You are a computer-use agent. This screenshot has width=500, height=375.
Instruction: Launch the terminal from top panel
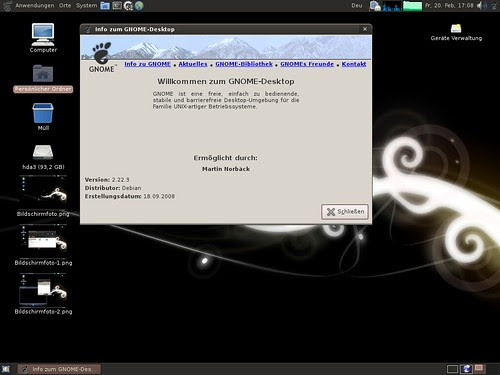(x=117, y=6)
